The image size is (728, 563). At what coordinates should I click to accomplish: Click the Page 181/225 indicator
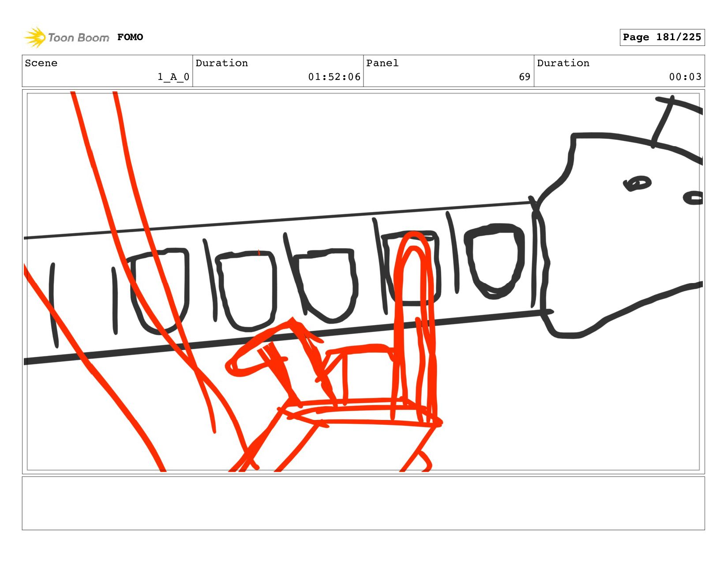tap(662, 37)
